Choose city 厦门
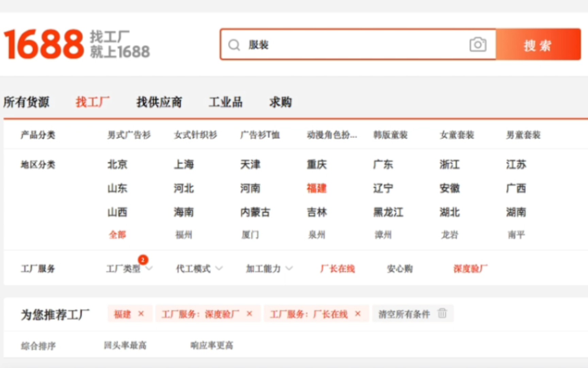This screenshot has width=588, height=368. pyautogui.click(x=250, y=235)
